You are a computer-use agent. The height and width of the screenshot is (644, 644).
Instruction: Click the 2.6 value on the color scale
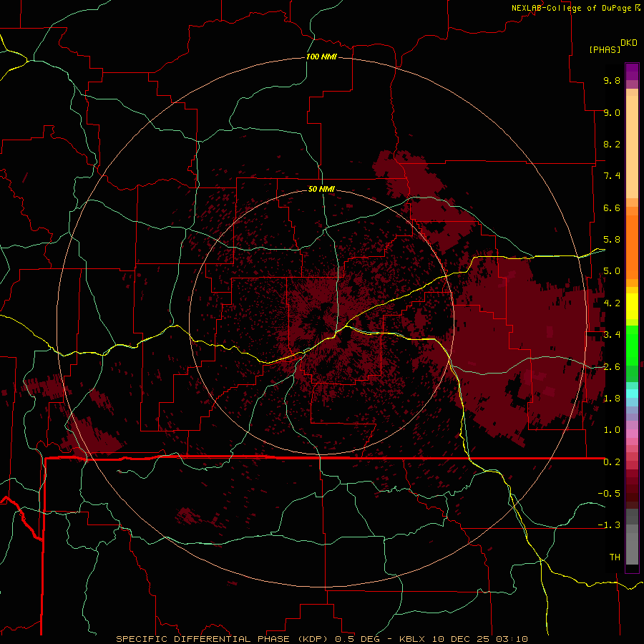[x=612, y=367]
